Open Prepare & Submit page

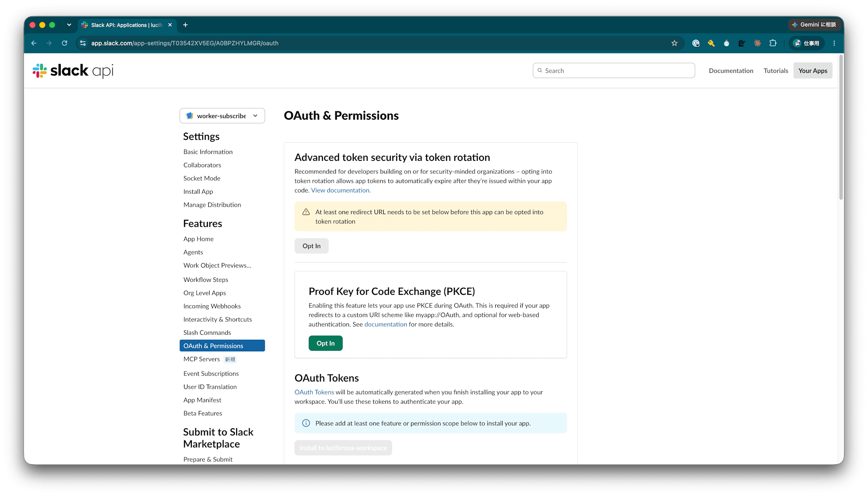click(208, 459)
